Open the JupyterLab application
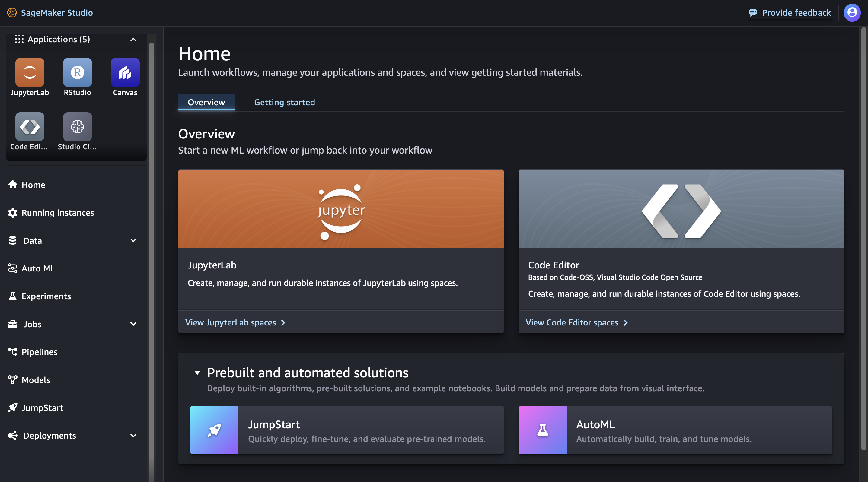This screenshot has height=482, width=868. tap(30, 72)
